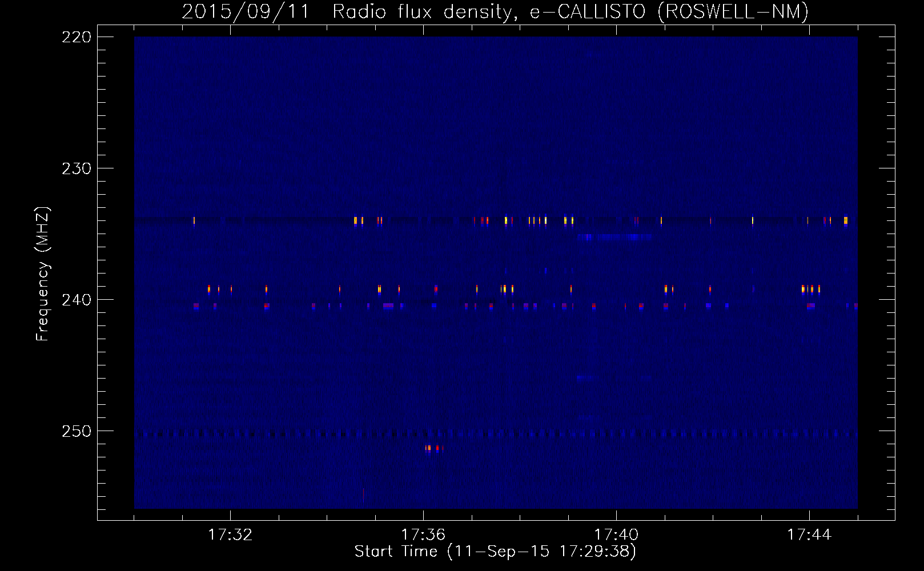Click the 250 frequency tick label
The width and height of the screenshot is (924, 571).
pos(77,431)
